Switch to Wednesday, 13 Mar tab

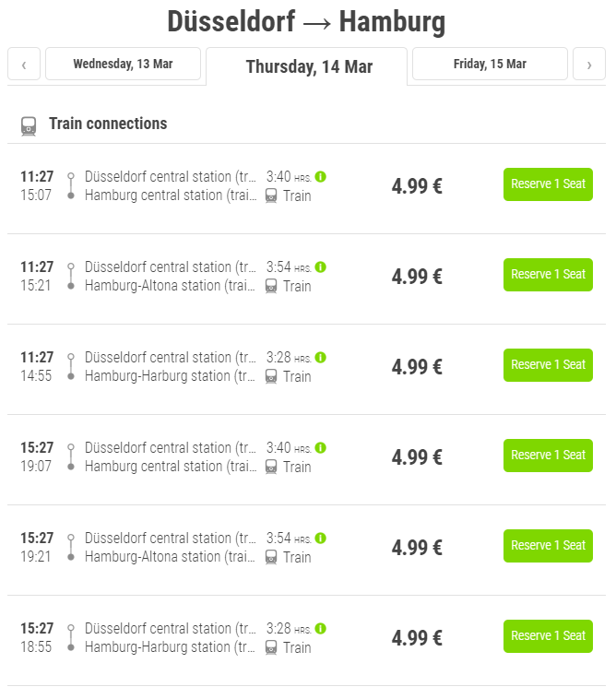coord(124,64)
